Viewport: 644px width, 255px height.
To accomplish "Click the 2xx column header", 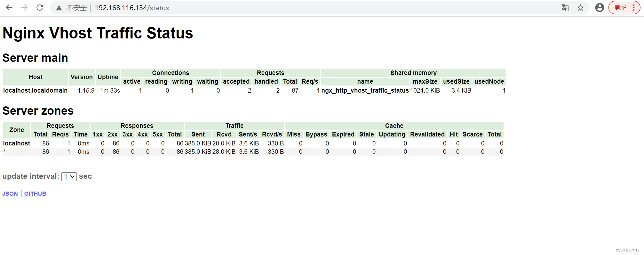I will (x=112, y=135).
